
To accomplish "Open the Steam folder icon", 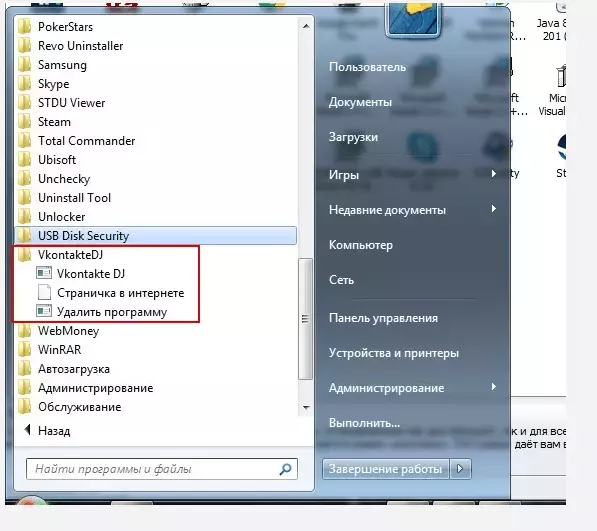I will (25, 122).
